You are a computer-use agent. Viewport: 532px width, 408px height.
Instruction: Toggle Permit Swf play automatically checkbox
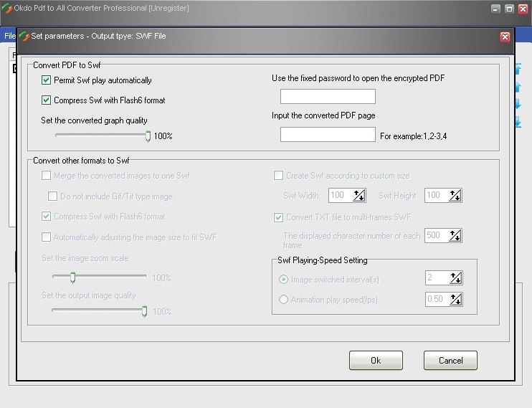tap(46, 80)
